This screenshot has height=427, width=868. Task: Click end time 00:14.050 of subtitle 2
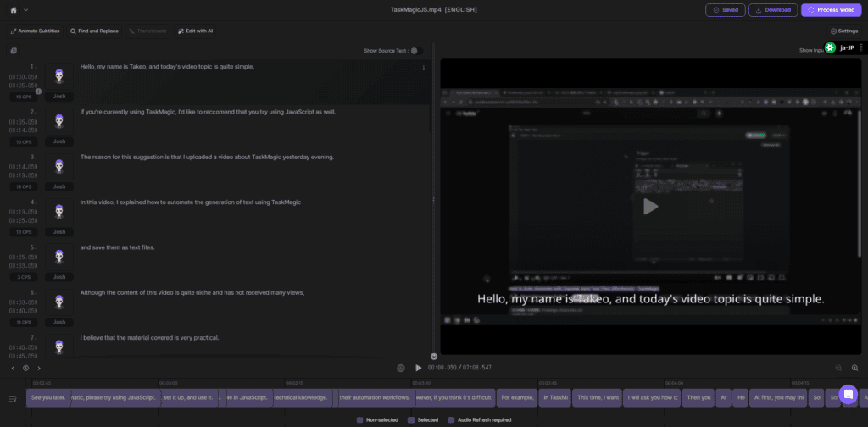23,130
